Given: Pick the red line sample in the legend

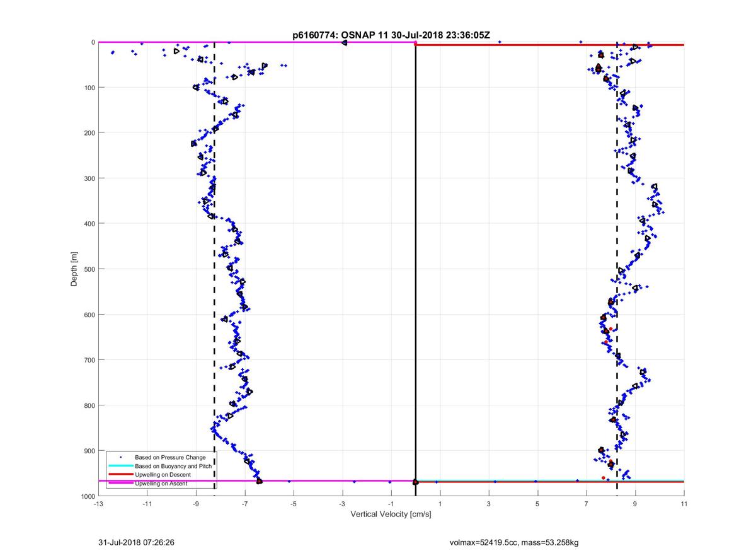Looking at the screenshot, I should pos(120,474).
